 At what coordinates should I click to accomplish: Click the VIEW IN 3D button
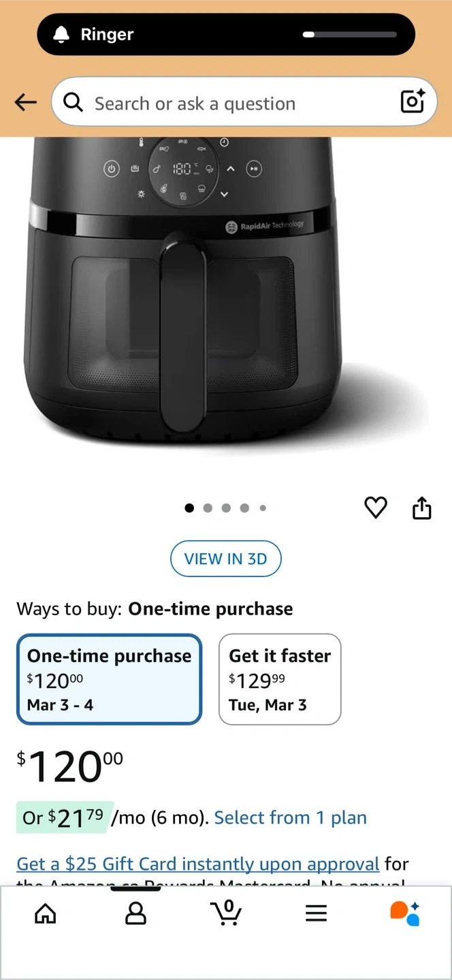226,559
